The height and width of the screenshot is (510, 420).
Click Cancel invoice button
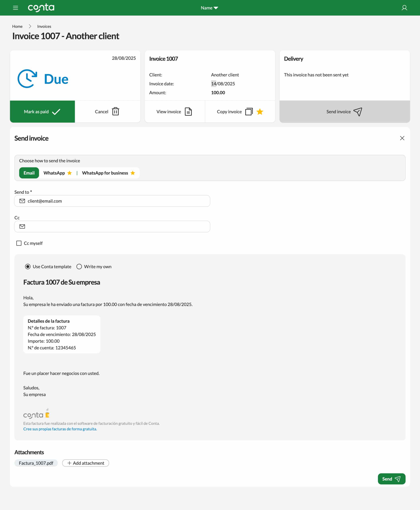point(108,112)
